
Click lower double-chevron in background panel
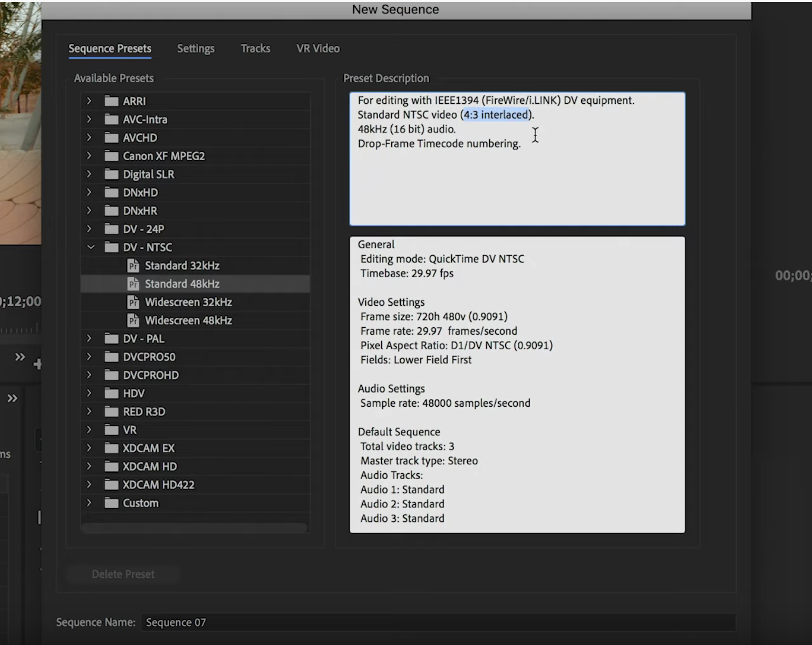(12, 398)
